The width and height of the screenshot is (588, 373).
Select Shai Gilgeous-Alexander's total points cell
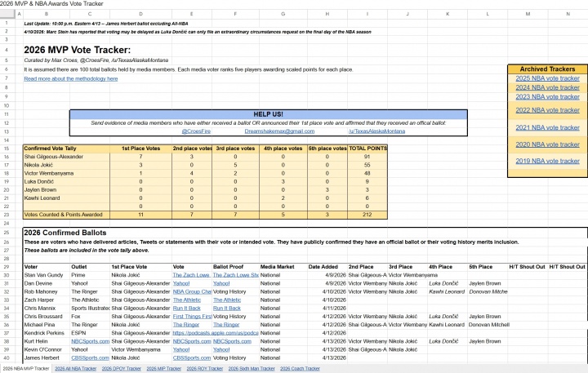coord(367,157)
